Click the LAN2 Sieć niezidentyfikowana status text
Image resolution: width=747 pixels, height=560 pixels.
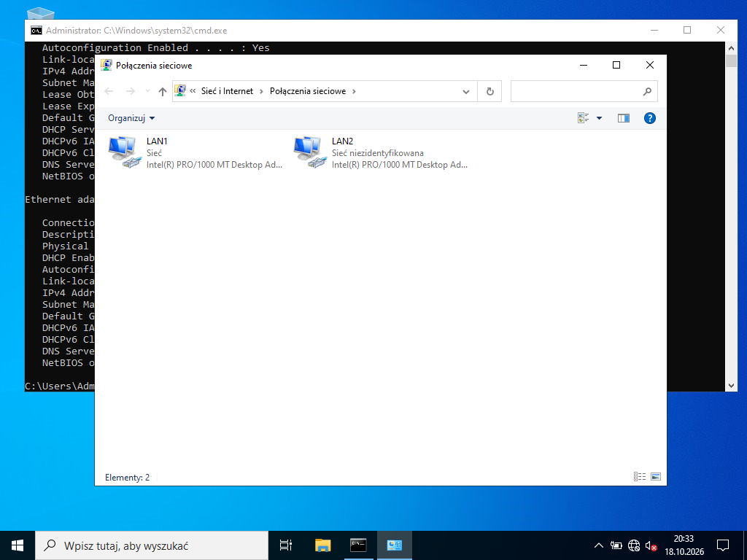[x=378, y=153]
